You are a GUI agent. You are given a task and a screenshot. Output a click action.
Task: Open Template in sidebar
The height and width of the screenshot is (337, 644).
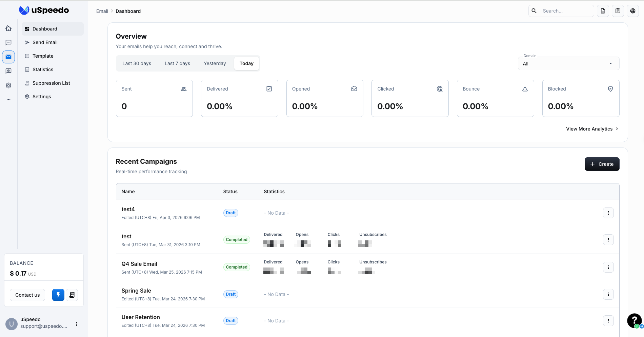point(53,56)
